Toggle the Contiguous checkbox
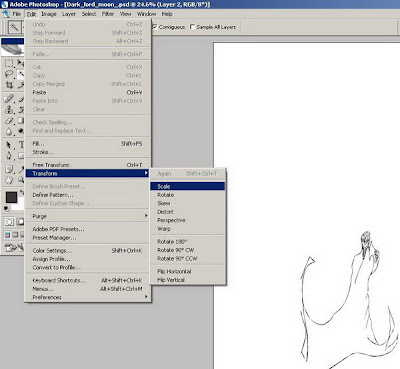The image size is (400, 369). [155, 27]
